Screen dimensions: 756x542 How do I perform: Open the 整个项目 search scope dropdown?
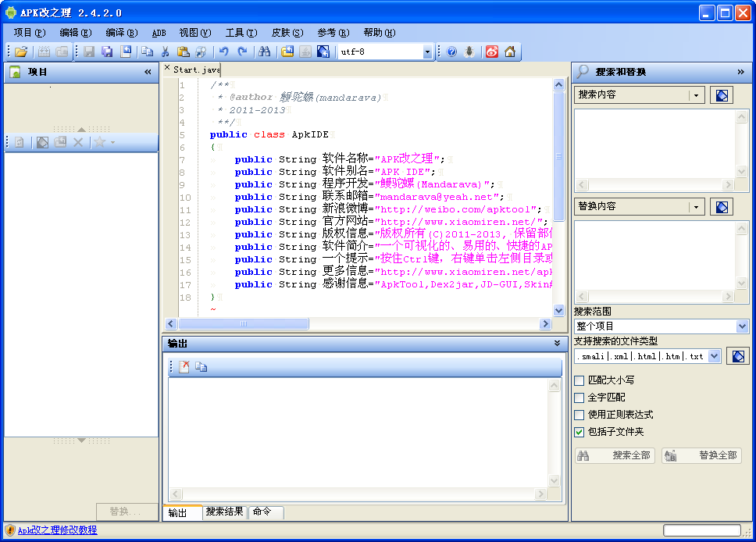tap(742, 326)
